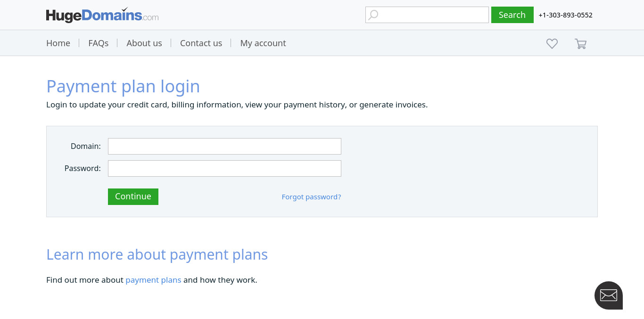Open the envelope chat widget
Viewport: 644px width, 319px height.
click(x=609, y=295)
